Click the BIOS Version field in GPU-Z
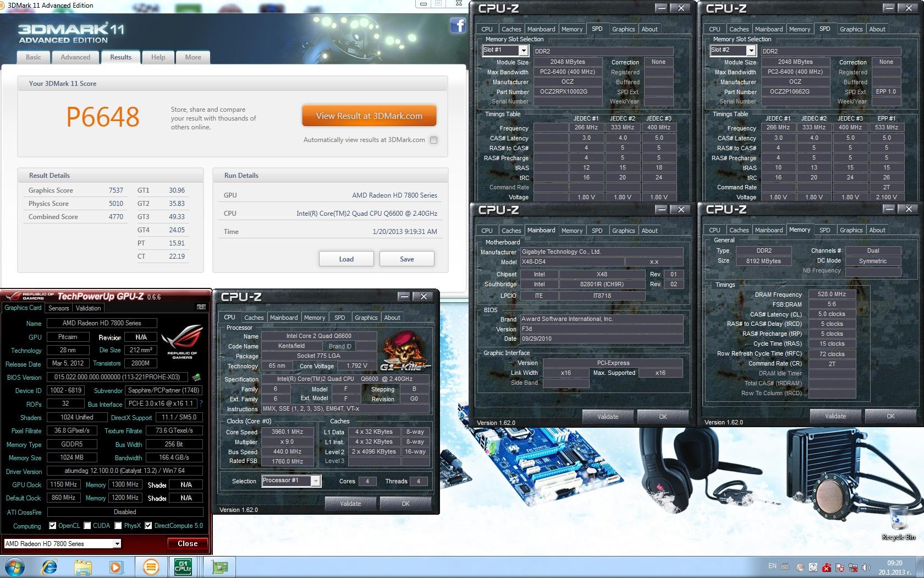 pyautogui.click(x=118, y=377)
